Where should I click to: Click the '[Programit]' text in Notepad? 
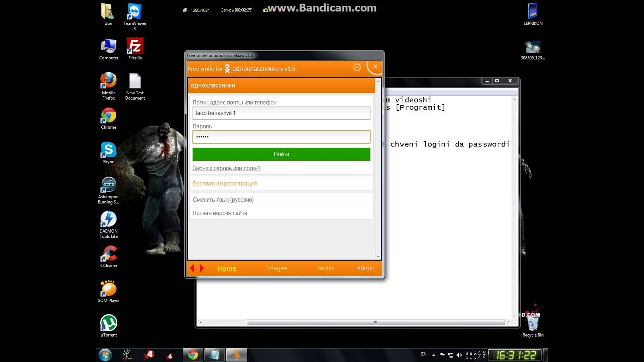click(x=421, y=107)
